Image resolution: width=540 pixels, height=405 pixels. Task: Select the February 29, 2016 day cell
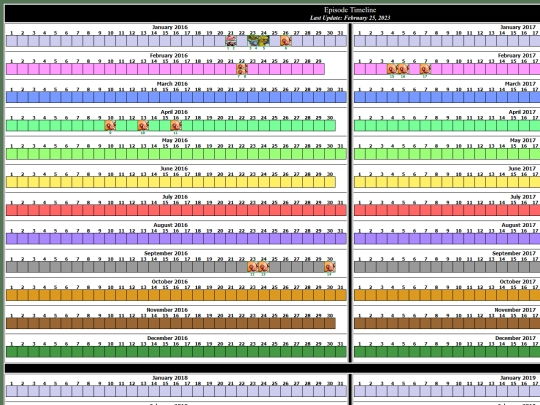tap(319, 69)
